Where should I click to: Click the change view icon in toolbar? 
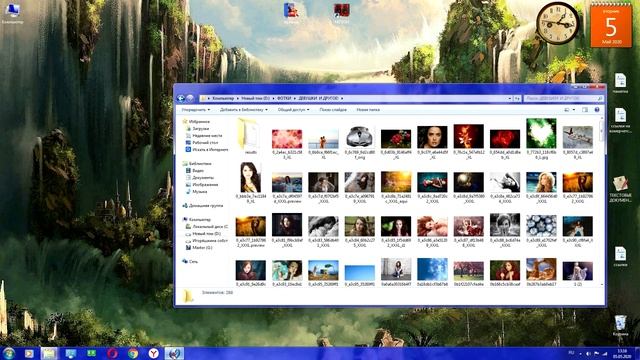click(x=567, y=110)
